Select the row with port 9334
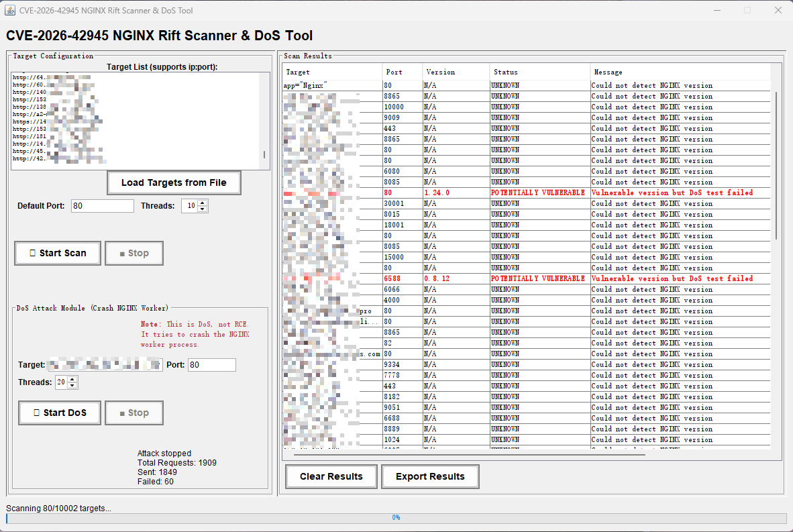 pos(526,364)
